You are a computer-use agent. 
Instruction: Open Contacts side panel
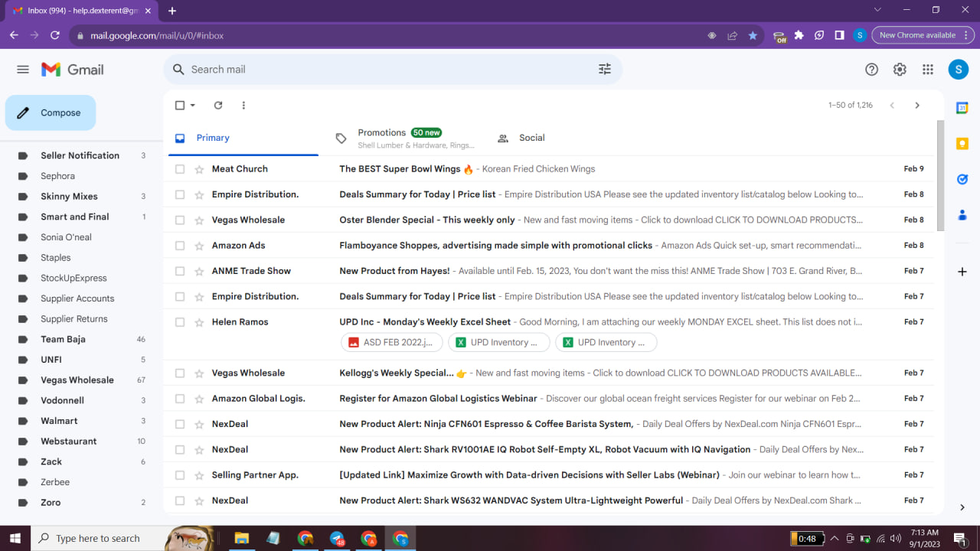(x=962, y=215)
